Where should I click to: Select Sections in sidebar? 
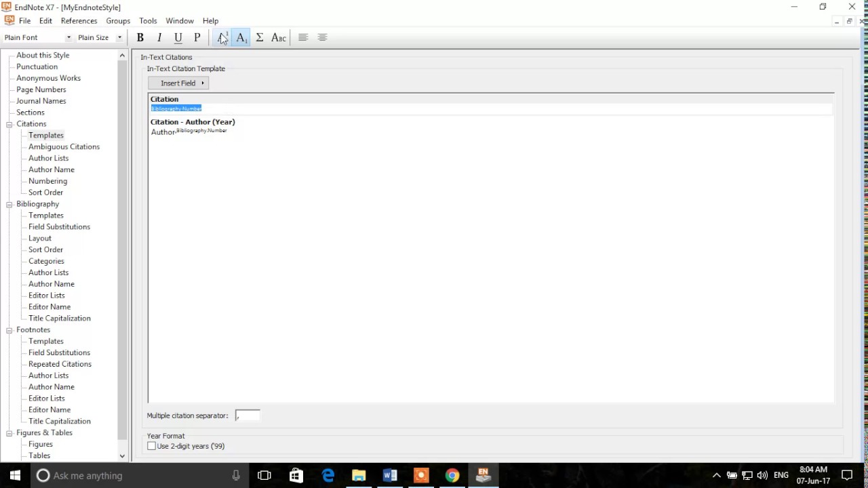31,113
